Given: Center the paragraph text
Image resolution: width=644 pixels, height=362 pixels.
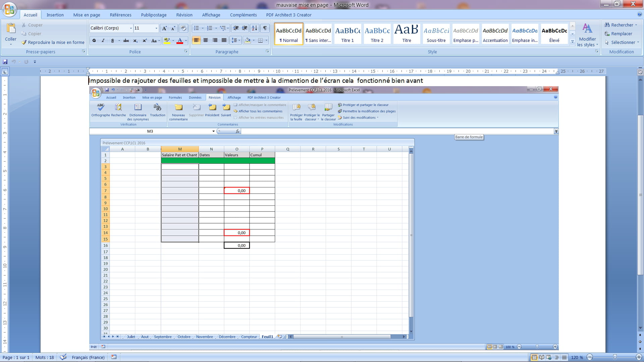Looking at the screenshot, I should pos(206,41).
